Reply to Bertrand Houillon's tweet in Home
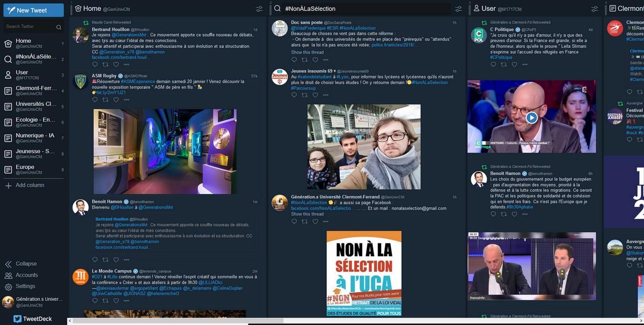The image size is (644, 325). tap(95, 64)
